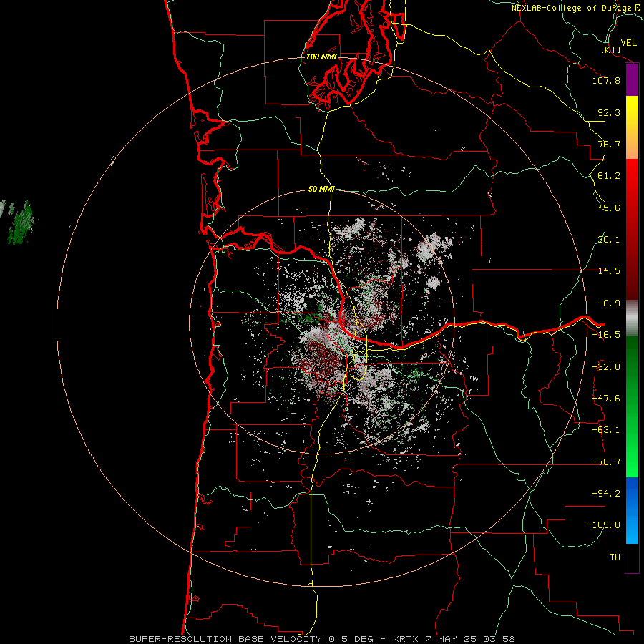Click the 30.1 legend value
644x644 pixels.
609,240
